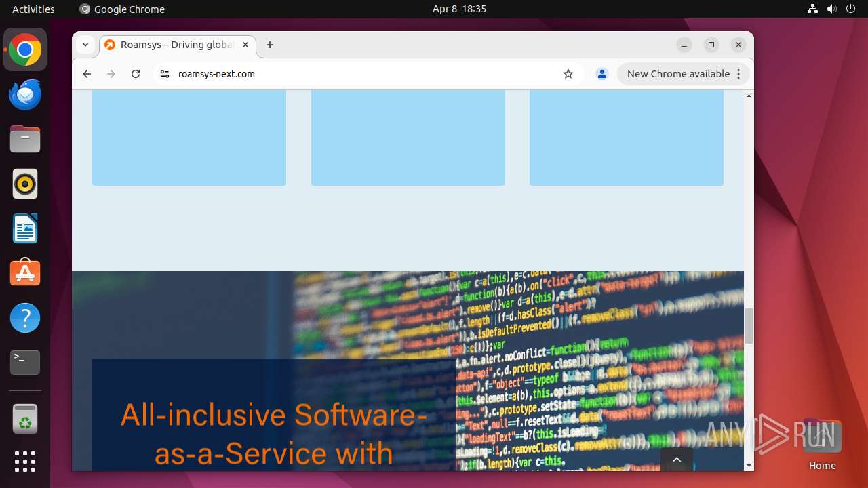
Task: Show Applications grid in dock
Action: tap(25, 462)
